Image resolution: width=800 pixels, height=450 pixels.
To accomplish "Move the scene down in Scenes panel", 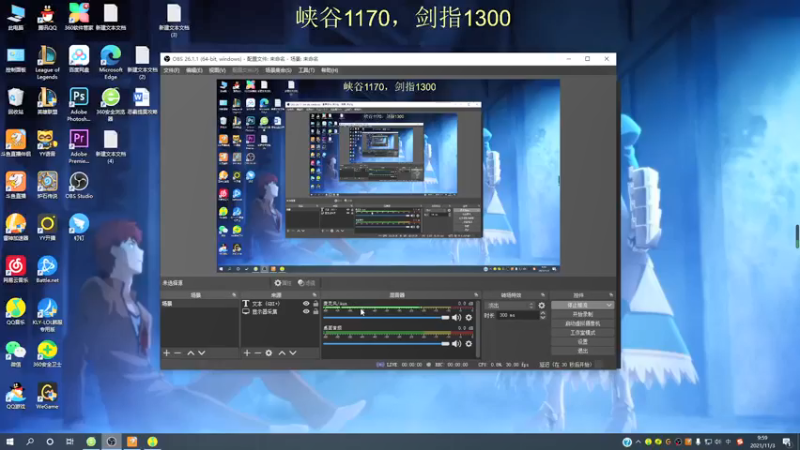I will 202,353.
